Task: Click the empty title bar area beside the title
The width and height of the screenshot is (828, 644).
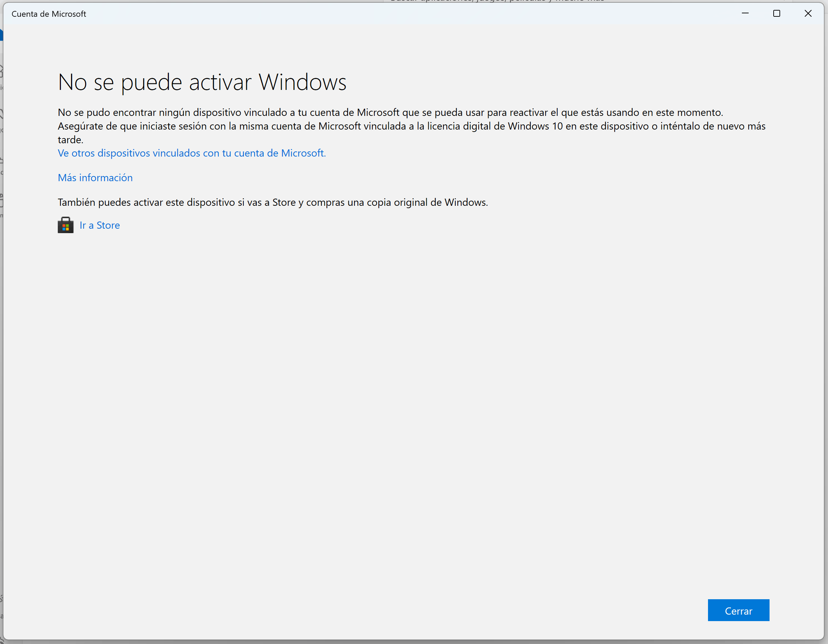Action: (x=379, y=14)
